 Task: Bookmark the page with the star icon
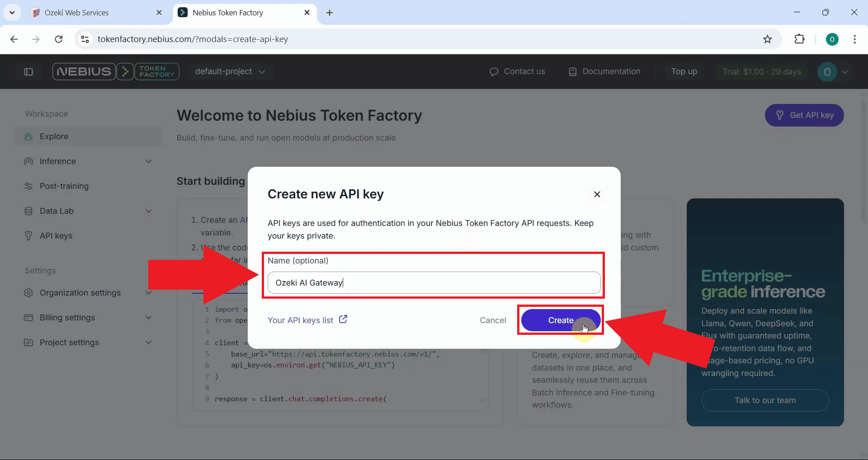(768, 39)
